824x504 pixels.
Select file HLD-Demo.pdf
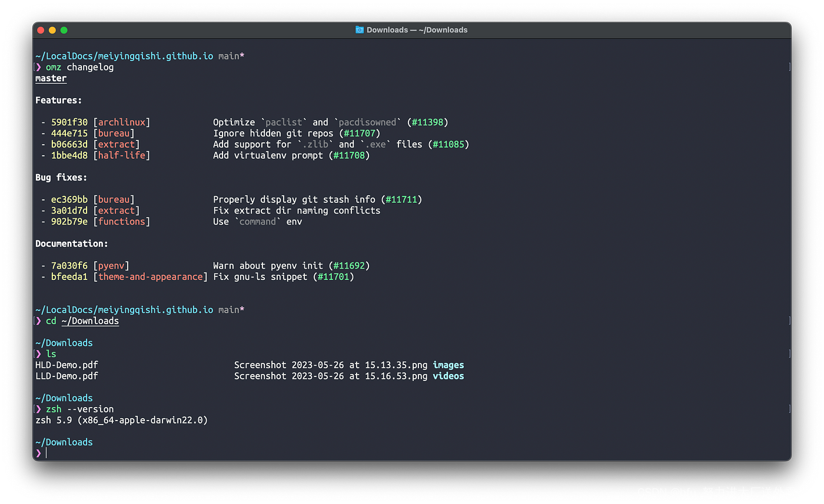click(67, 365)
